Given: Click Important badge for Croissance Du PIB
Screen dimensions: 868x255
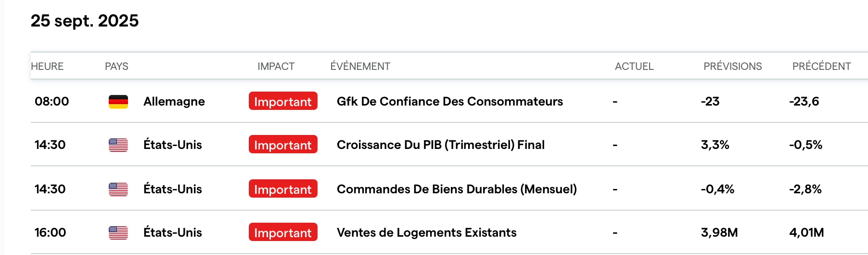Looking at the screenshot, I should click(283, 145).
